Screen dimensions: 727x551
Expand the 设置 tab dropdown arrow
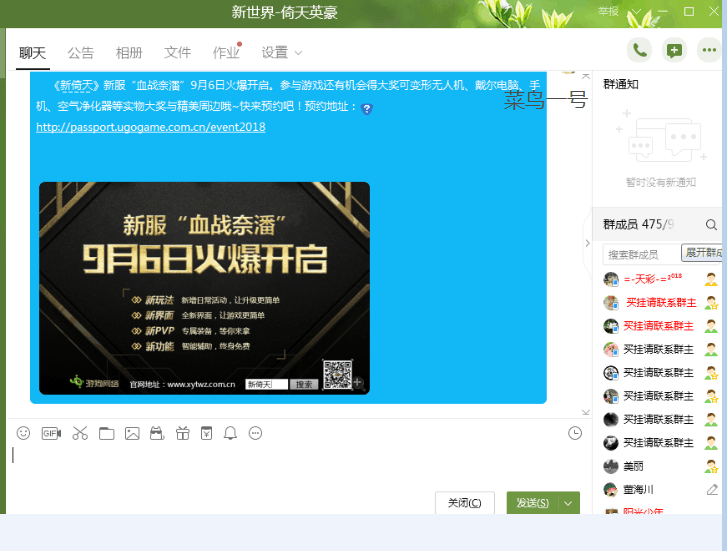[x=298, y=53]
